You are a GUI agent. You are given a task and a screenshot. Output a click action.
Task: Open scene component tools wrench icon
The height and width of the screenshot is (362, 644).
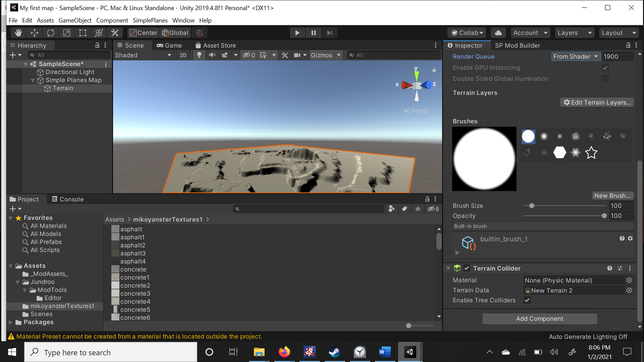[285, 55]
